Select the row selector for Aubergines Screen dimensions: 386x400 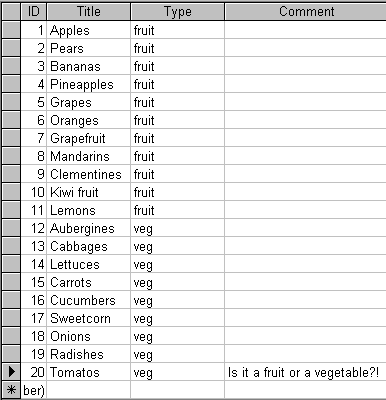click(11, 228)
